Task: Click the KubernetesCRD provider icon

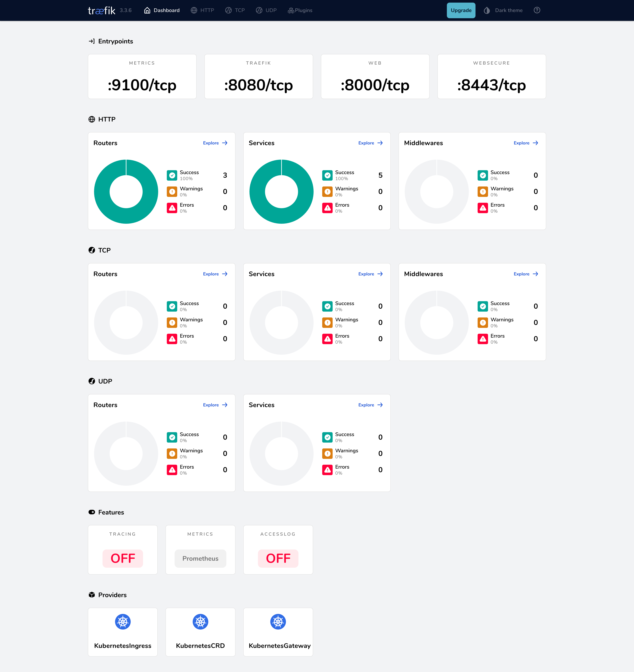Action: tap(200, 621)
